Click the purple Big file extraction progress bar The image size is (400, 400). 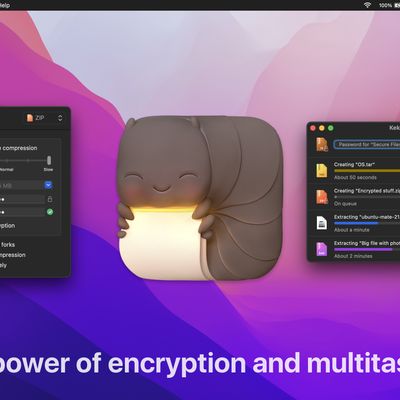pyautogui.click(x=367, y=249)
